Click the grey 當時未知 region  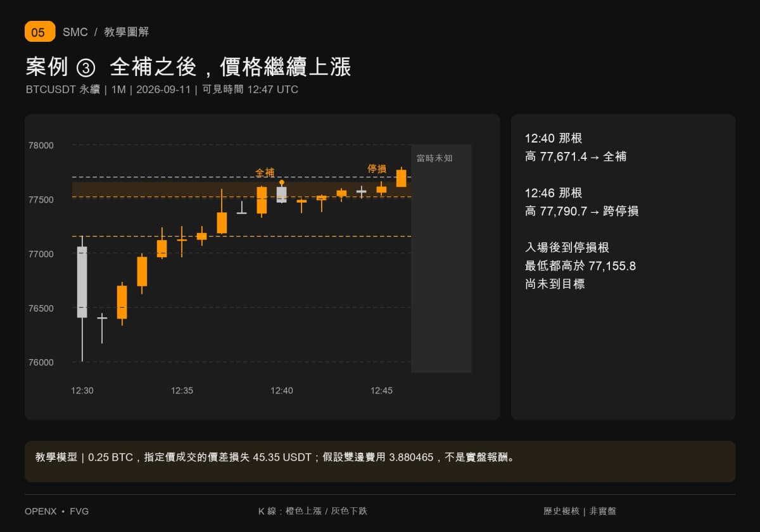point(441,258)
